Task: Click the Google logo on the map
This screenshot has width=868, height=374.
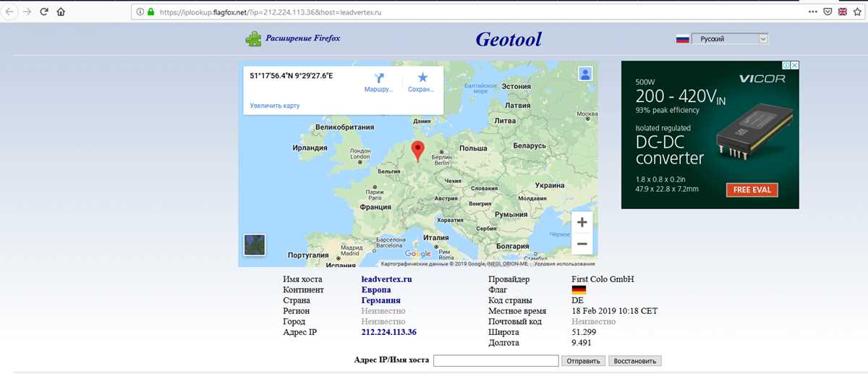Action: 418,254
